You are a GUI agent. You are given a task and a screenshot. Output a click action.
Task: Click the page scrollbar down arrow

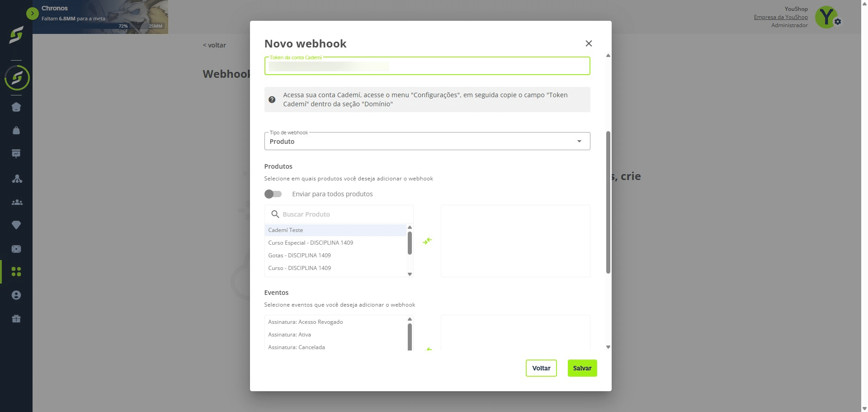click(x=864, y=408)
